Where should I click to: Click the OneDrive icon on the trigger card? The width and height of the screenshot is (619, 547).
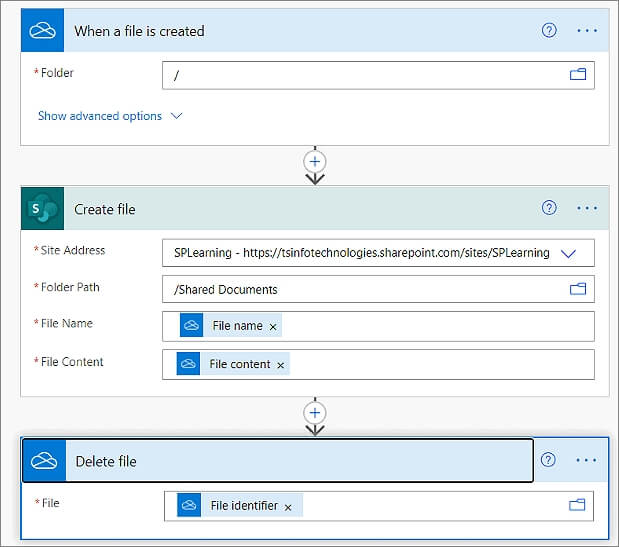coord(42,31)
